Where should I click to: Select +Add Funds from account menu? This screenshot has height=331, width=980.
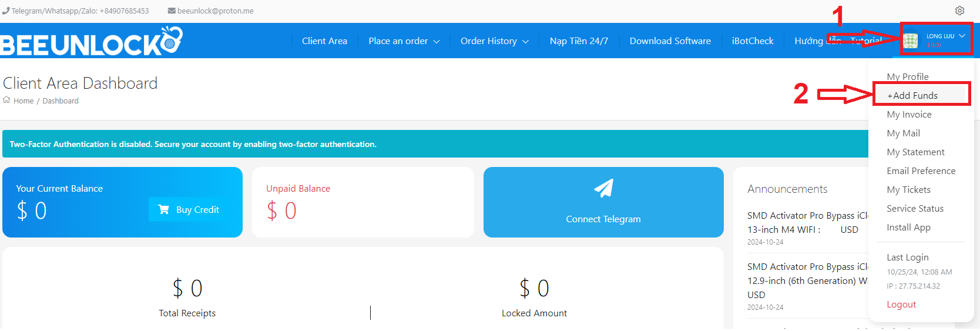pos(912,95)
